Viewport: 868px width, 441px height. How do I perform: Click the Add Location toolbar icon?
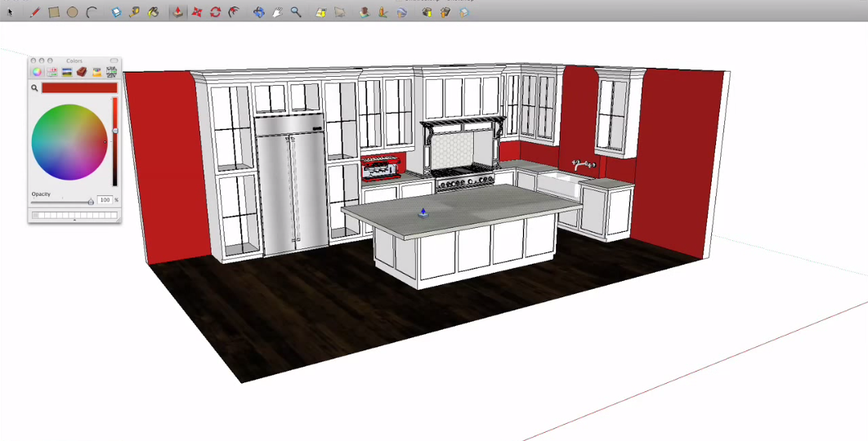(383, 11)
